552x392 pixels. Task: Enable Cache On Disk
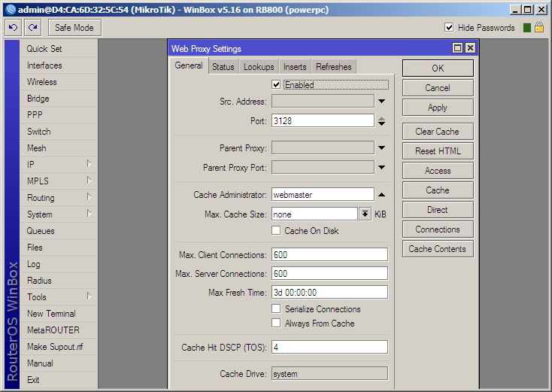[276, 230]
